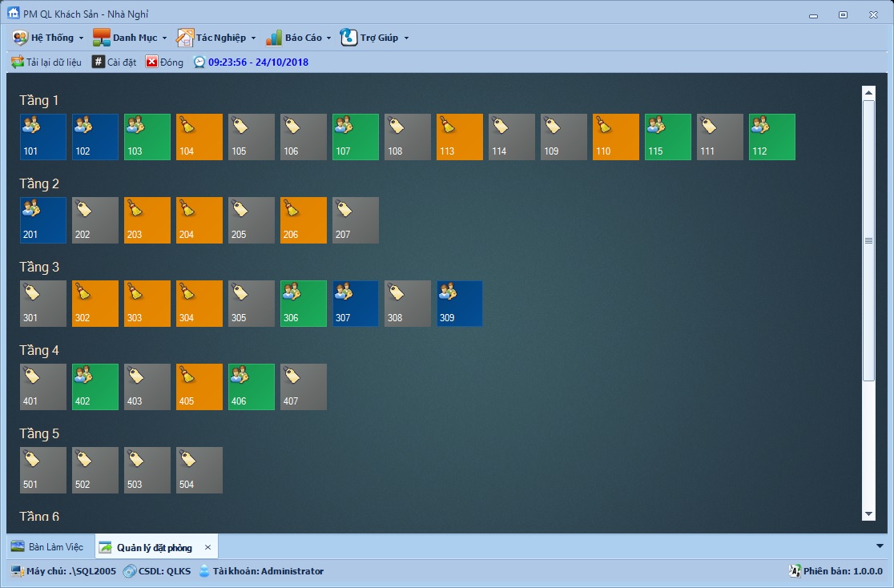Switch to Bàn Làm Việc tab
The image size is (894, 588).
coord(48,547)
